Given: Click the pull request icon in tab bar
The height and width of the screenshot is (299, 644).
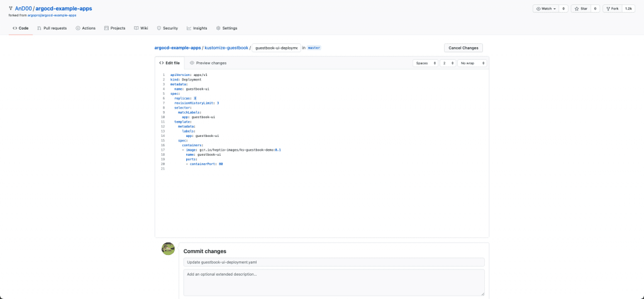Looking at the screenshot, I should pyautogui.click(x=39, y=28).
